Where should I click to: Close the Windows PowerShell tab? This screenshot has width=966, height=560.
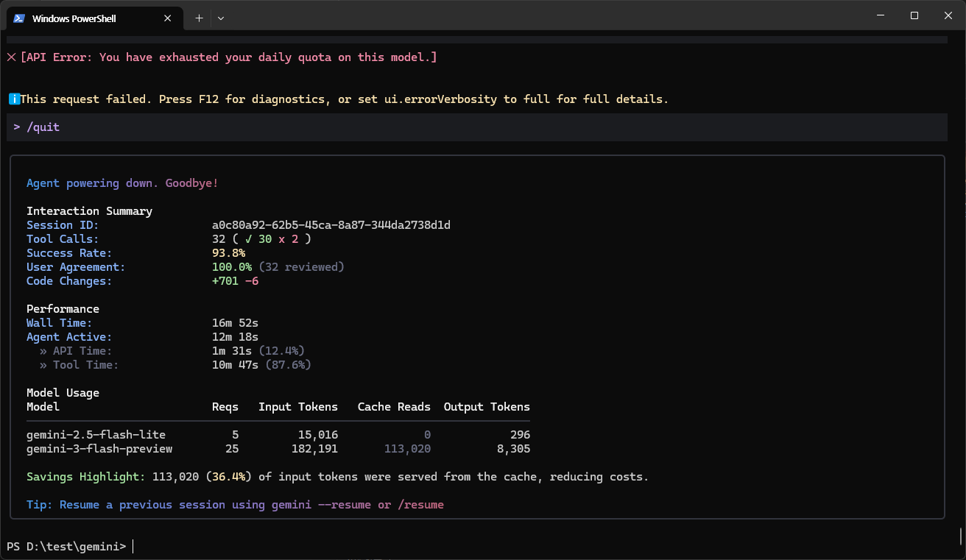167,18
